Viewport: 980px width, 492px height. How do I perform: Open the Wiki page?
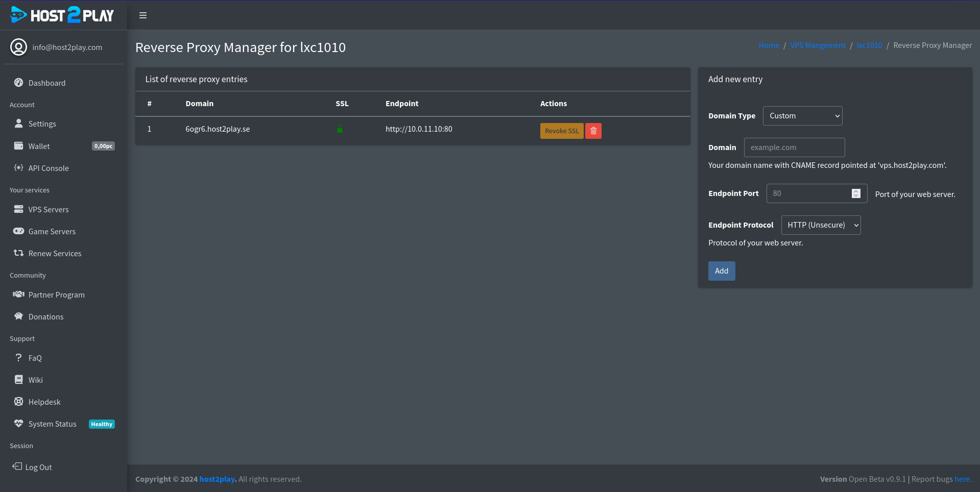(x=63, y=380)
